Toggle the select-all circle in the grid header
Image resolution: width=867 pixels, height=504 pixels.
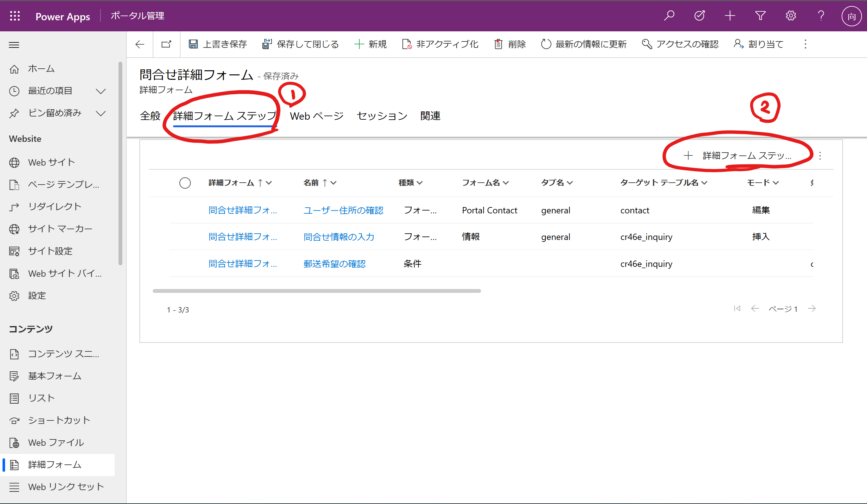(x=185, y=183)
